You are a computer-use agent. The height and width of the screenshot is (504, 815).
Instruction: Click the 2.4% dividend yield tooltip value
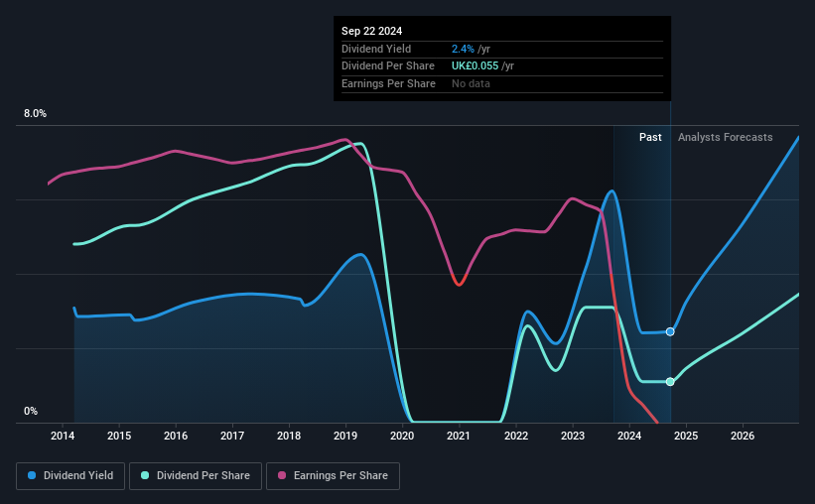tap(463, 49)
